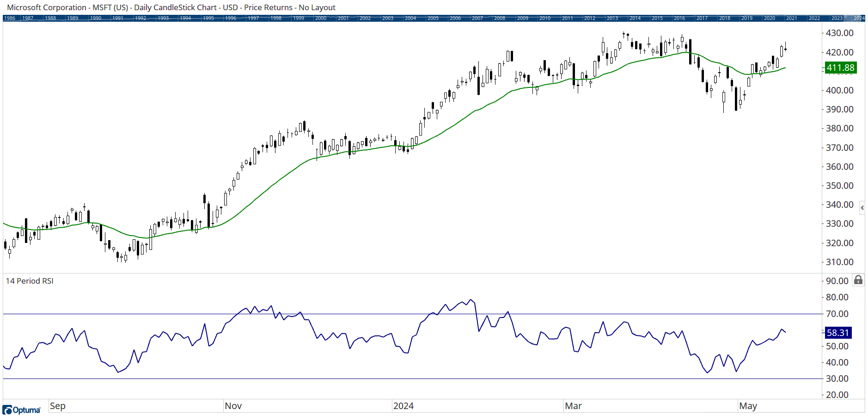The height and width of the screenshot is (416, 868).
Task: Click the lock icon in the RSI pane
Action: (x=858, y=280)
